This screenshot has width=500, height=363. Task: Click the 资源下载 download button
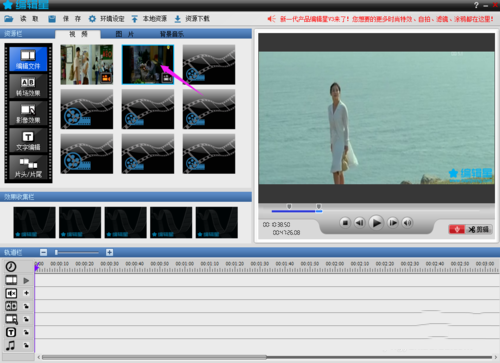pos(192,19)
